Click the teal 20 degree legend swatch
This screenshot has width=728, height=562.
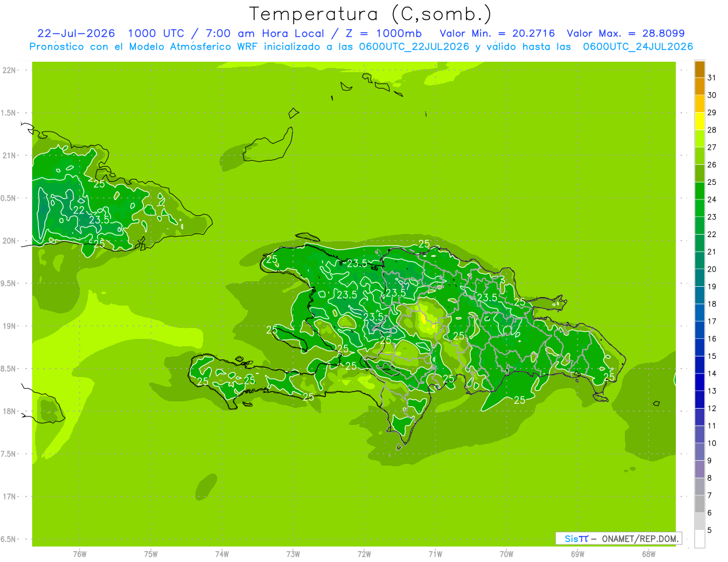[699, 261]
